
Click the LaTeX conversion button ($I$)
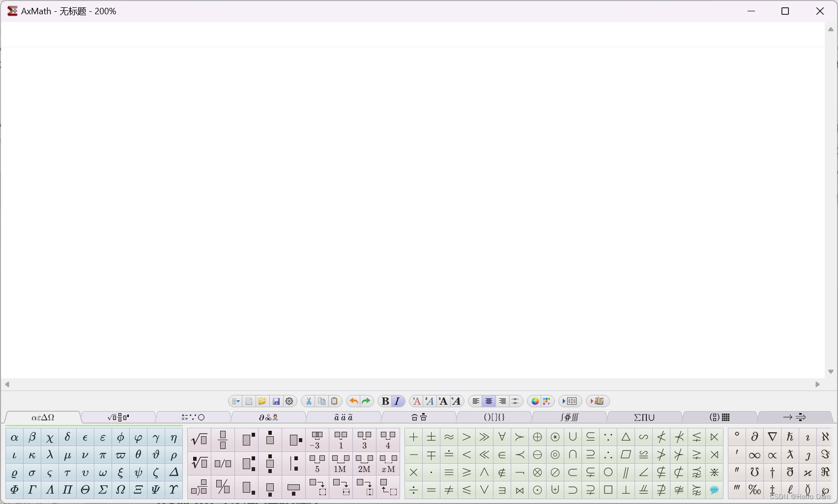(x=571, y=401)
